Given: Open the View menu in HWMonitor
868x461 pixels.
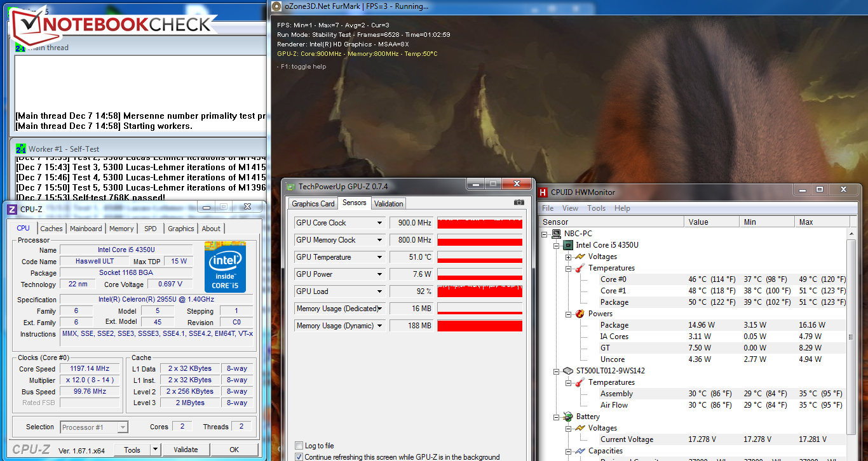Looking at the screenshot, I should click(570, 208).
